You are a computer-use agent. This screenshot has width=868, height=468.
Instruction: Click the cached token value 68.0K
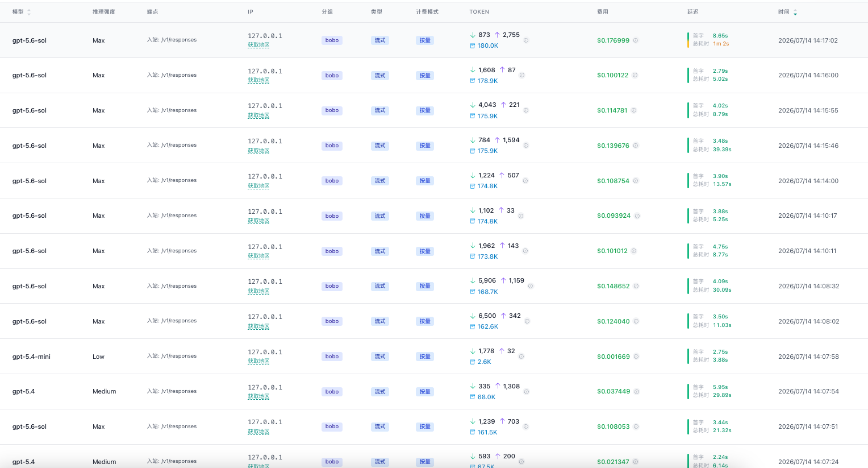click(x=487, y=397)
